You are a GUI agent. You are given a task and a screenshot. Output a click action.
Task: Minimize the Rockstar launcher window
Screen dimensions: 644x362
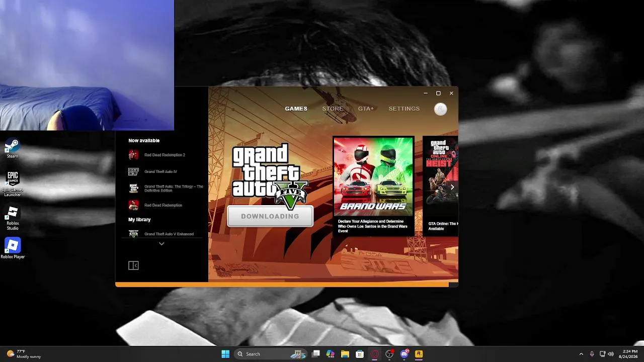click(426, 93)
